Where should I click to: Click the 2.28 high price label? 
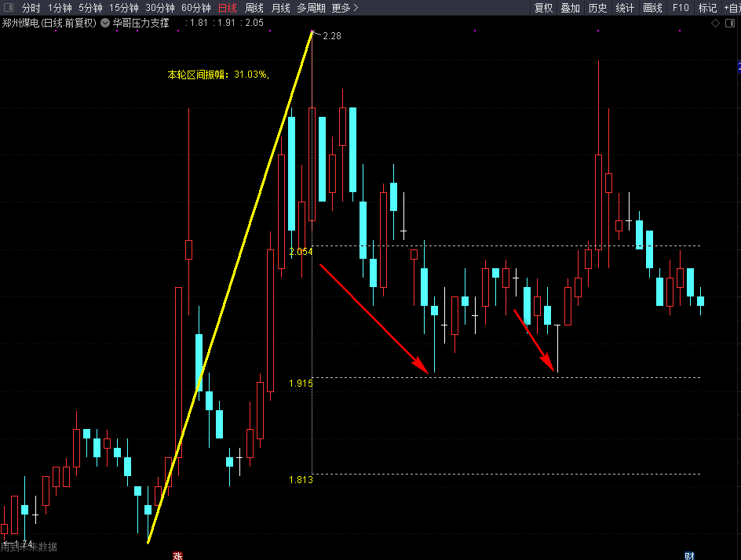pyautogui.click(x=331, y=36)
